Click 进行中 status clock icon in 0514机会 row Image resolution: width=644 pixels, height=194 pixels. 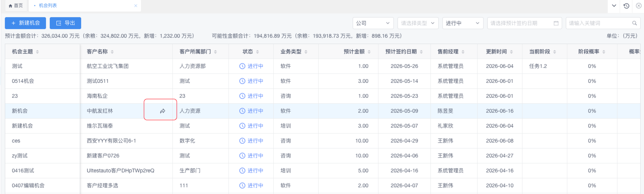click(x=242, y=81)
